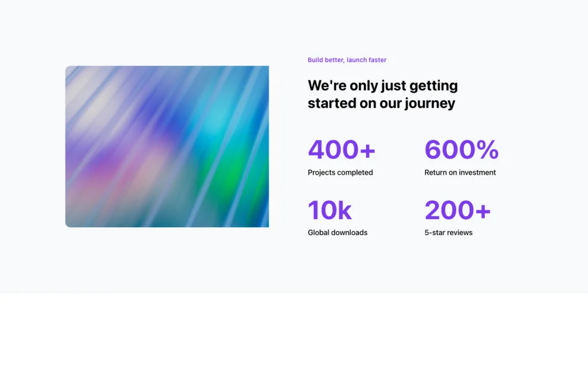Click the "Build better, launch faster" tagline
The image size is (588, 368).
point(347,60)
